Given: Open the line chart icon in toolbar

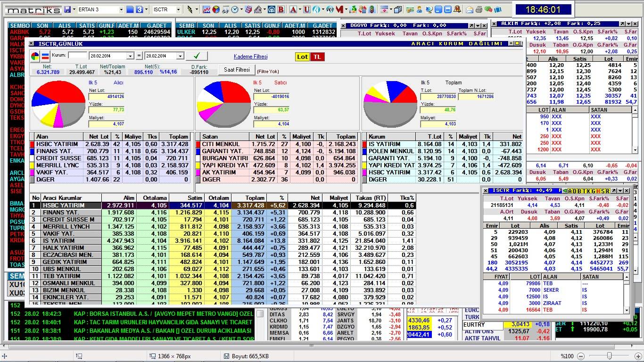Looking at the screenshot, I should click(x=206, y=9).
